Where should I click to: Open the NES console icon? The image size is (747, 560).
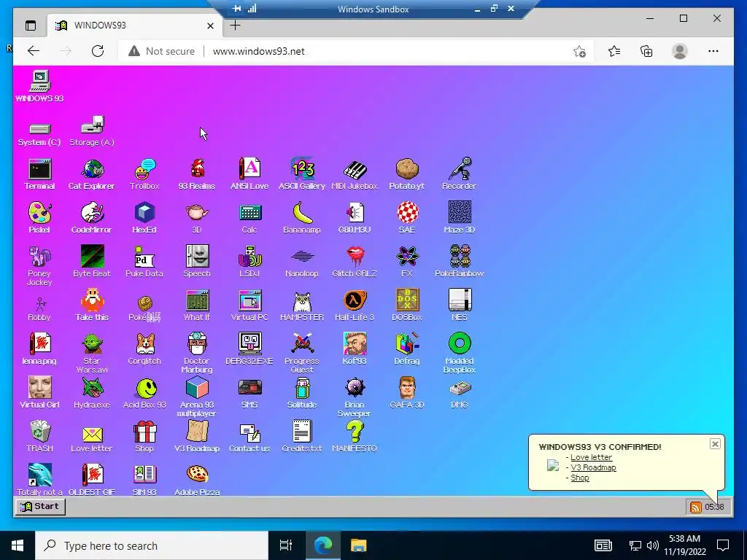click(460, 306)
